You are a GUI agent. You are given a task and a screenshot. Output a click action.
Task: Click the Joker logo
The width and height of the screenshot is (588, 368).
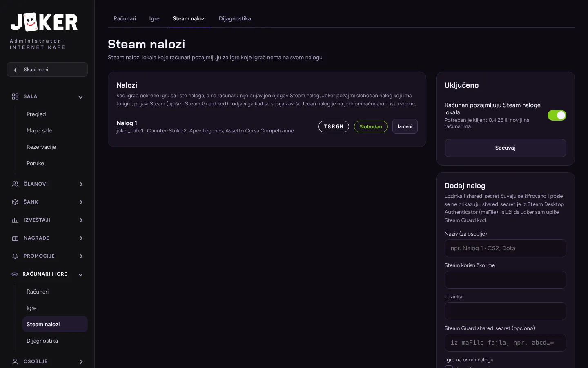(x=44, y=22)
